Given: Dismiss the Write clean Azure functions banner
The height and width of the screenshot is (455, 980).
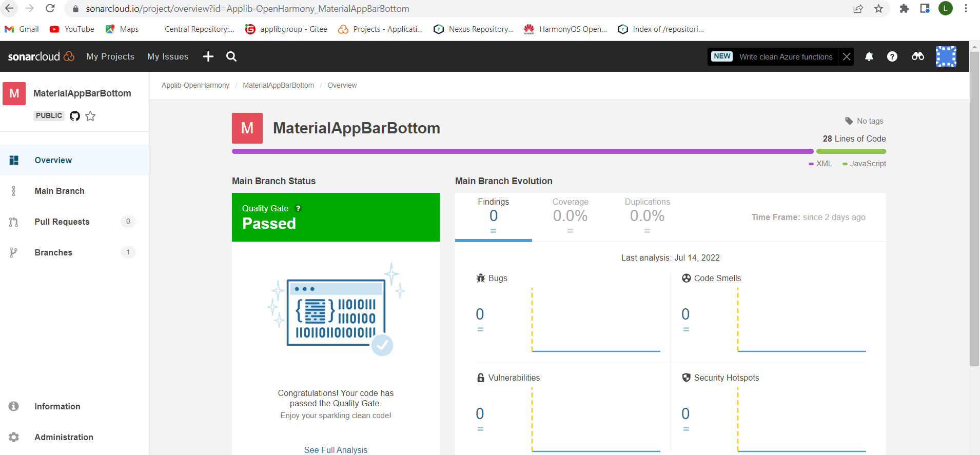Looking at the screenshot, I should 847,56.
